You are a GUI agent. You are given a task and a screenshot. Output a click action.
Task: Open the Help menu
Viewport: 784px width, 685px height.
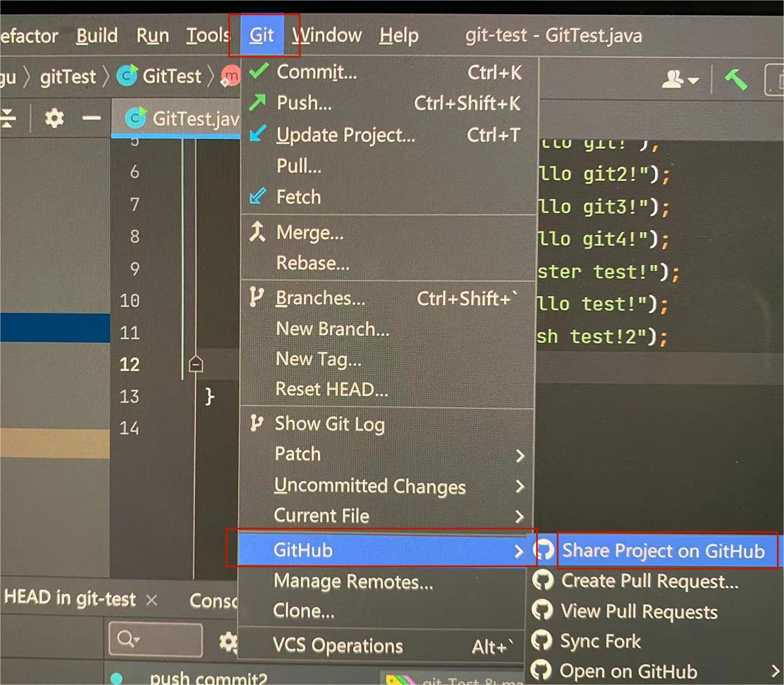coord(399,35)
